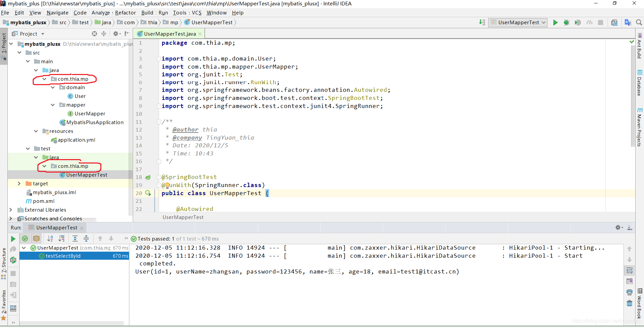Open the Google Translate plugin icon
The height and width of the screenshot is (327, 644).
click(x=628, y=23)
